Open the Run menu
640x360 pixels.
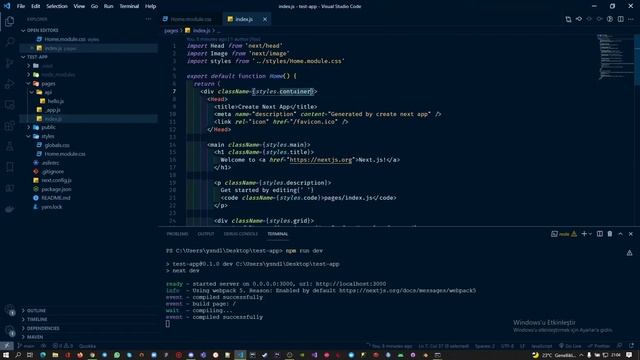click(x=109, y=6)
